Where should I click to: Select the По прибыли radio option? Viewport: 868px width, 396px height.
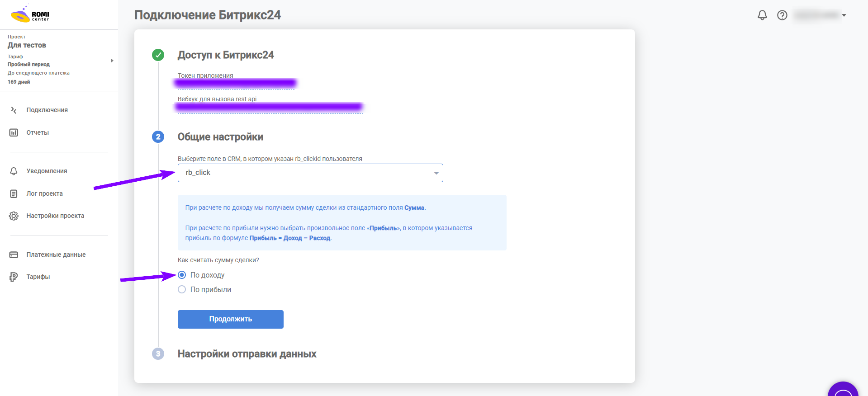click(x=182, y=289)
